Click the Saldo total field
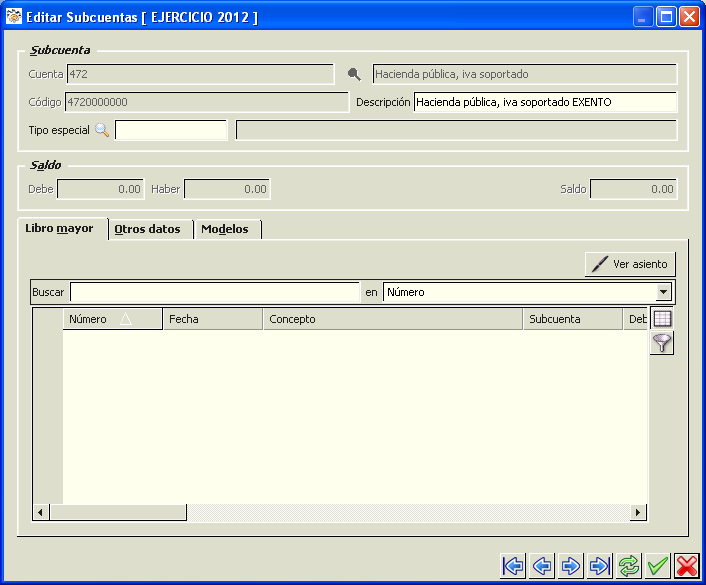 634,189
